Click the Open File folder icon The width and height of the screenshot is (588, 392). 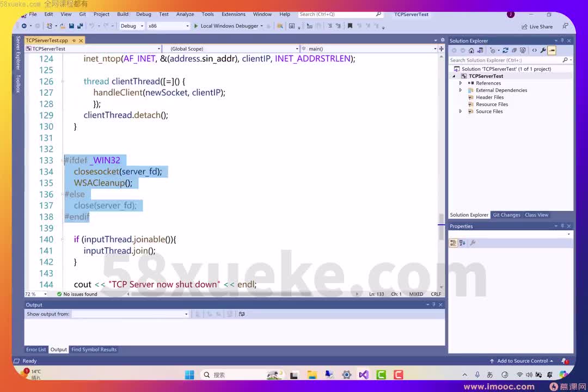point(63,26)
